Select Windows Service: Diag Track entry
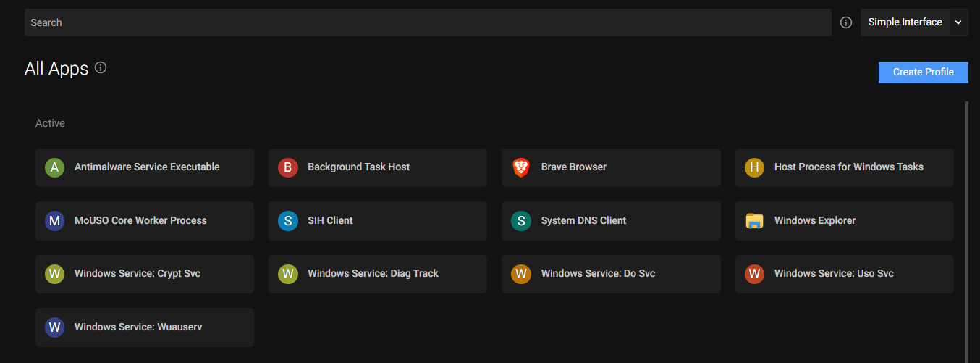The width and height of the screenshot is (980, 363). [377, 274]
